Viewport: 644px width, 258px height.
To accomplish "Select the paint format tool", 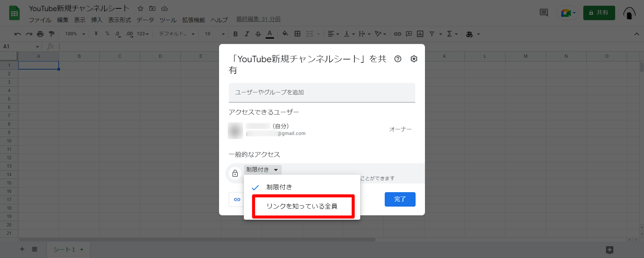I will (x=52, y=34).
